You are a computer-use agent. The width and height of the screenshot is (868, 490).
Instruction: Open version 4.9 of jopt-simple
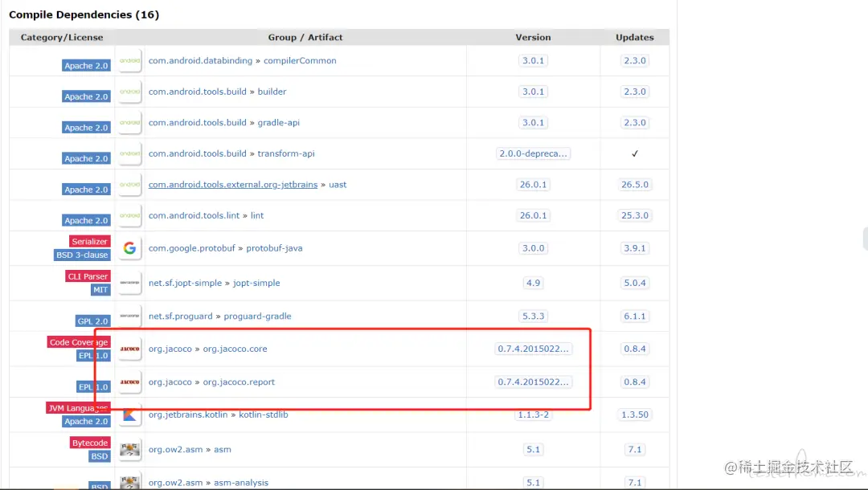coord(533,283)
